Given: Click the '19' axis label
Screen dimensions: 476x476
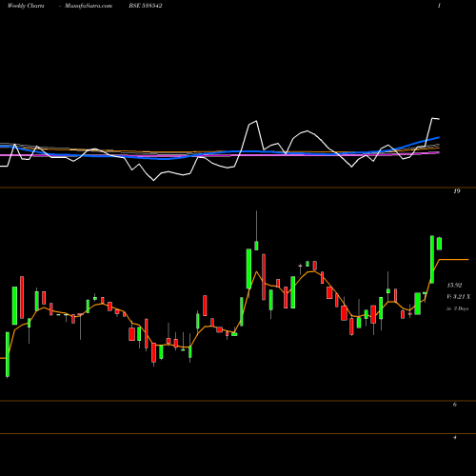Looking at the screenshot, I should (x=457, y=191).
